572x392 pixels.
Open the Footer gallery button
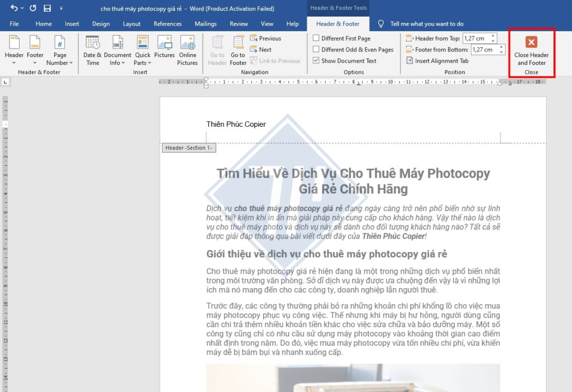pyautogui.click(x=35, y=50)
